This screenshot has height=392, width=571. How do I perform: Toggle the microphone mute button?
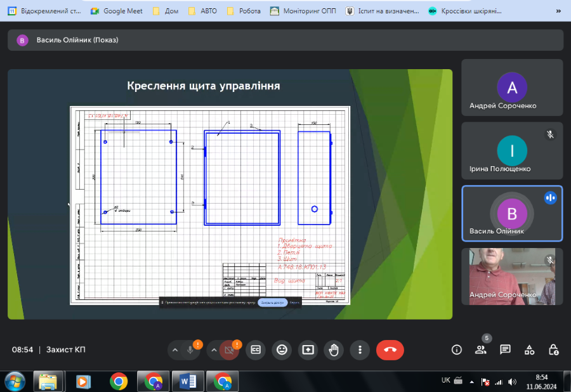click(190, 350)
